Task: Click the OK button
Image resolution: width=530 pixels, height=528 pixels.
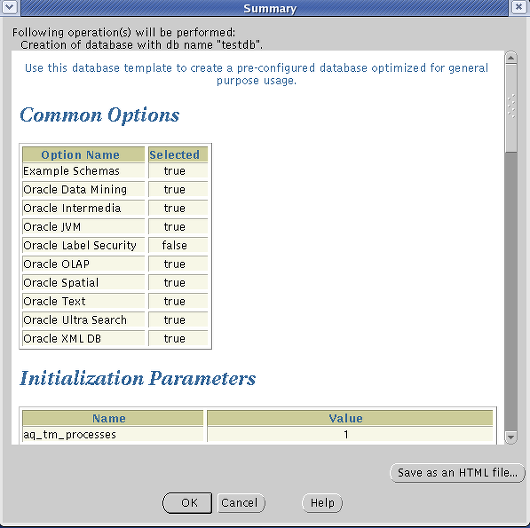Action: coord(187,503)
